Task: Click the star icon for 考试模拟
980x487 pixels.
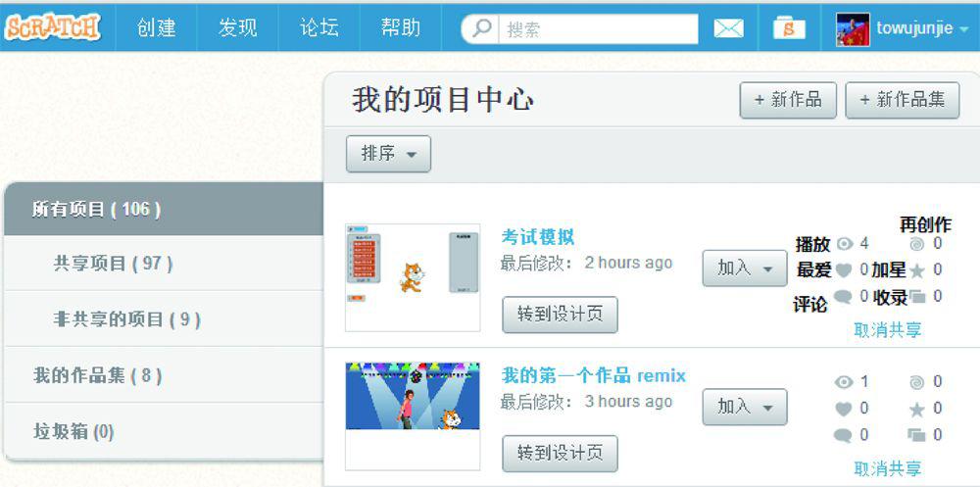Action: point(917,270)
